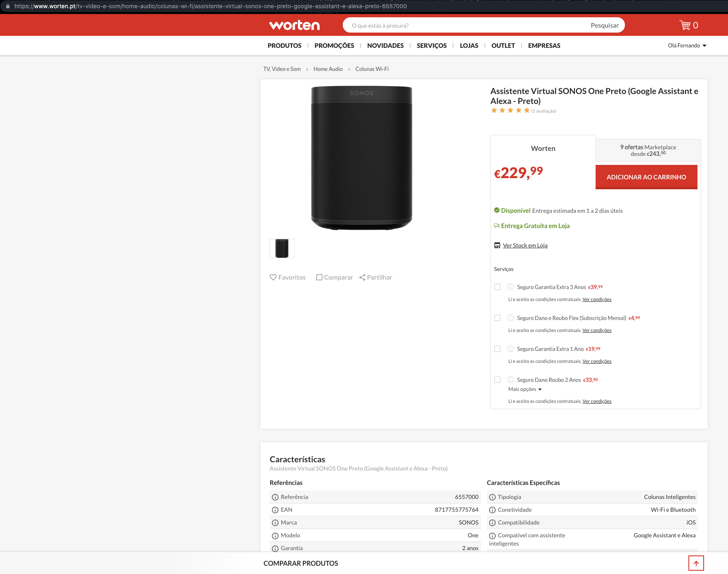Viewport: 728px width, 574px height.
Task: Open the EMPRESAS menu
Action: click(x=544, y=45)
